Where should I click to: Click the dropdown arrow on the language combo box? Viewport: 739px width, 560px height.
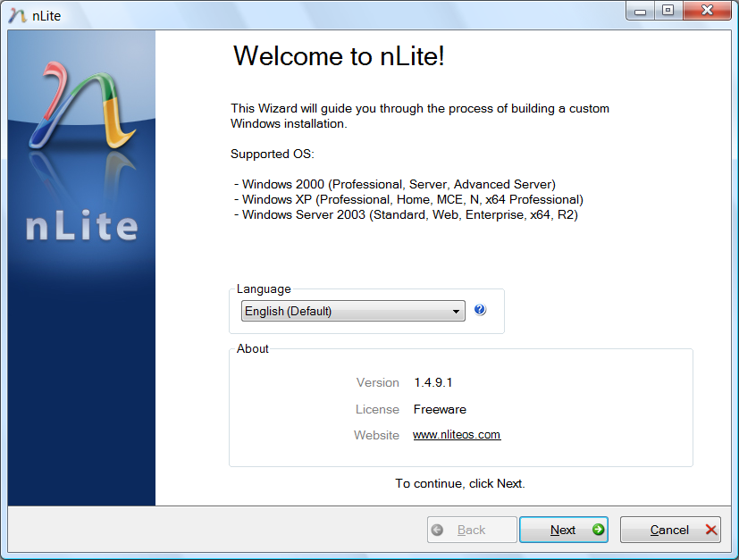(457, 310)
